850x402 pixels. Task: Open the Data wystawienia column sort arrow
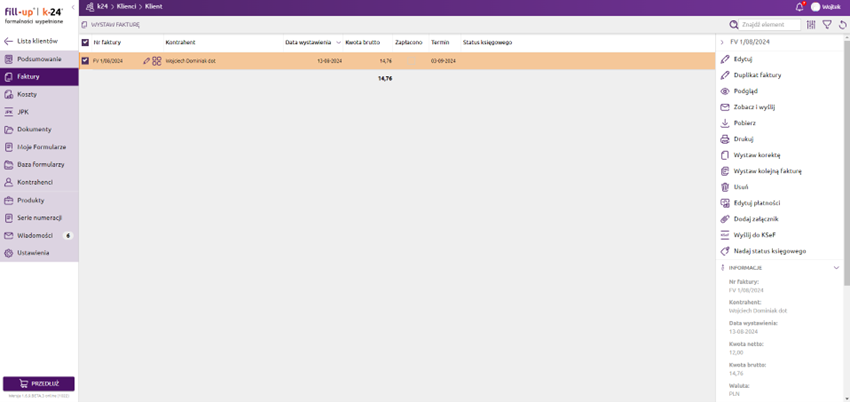click(x=339, y=42)
